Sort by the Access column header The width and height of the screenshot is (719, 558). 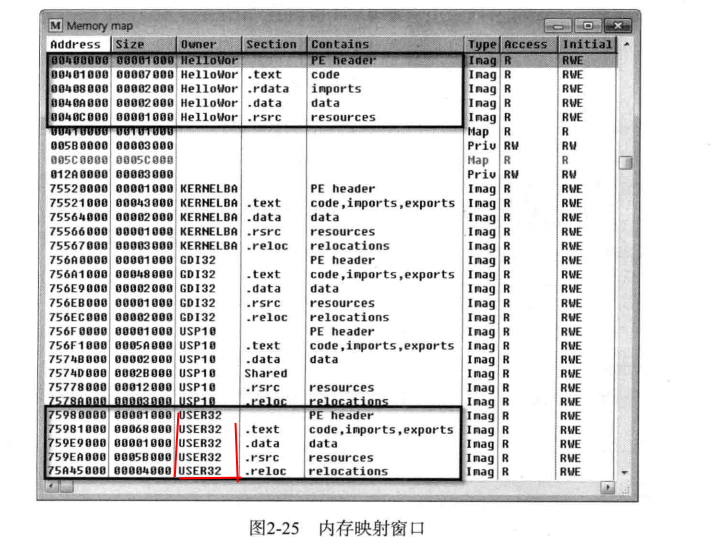pyautogui.click(x=529, y=44)
